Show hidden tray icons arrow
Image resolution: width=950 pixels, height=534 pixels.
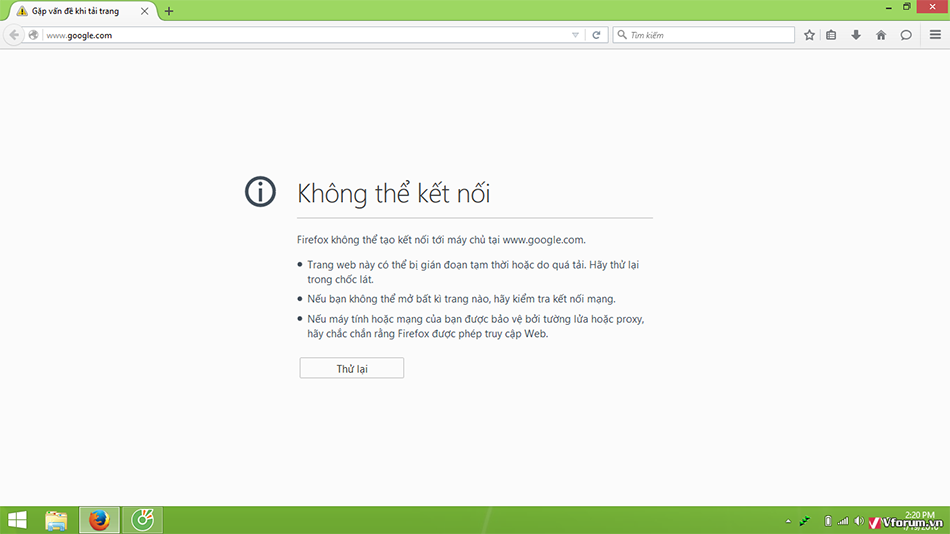[788, 521]
